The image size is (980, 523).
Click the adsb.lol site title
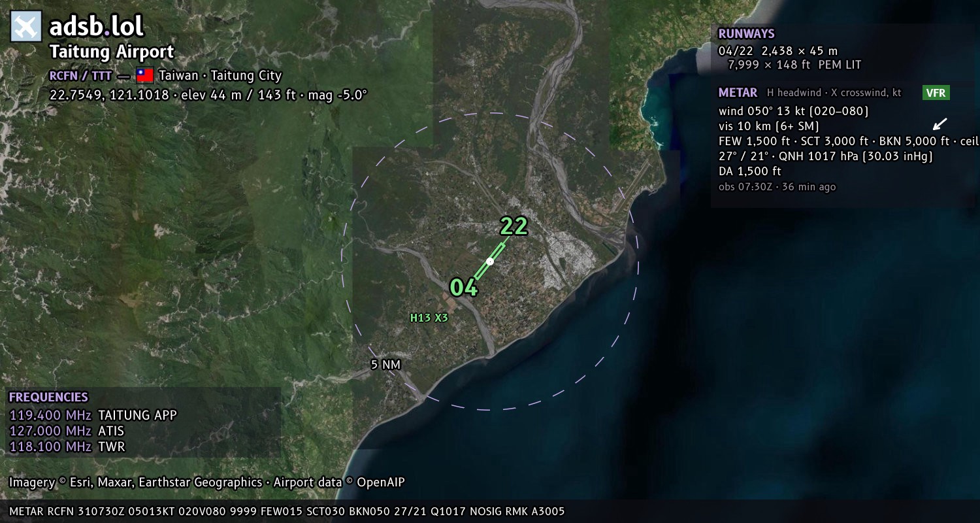point(97,27)
